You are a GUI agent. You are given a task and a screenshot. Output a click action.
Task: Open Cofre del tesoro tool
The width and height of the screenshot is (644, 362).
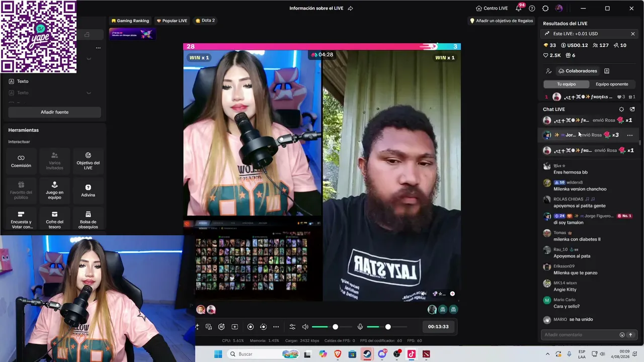(54, 220)
